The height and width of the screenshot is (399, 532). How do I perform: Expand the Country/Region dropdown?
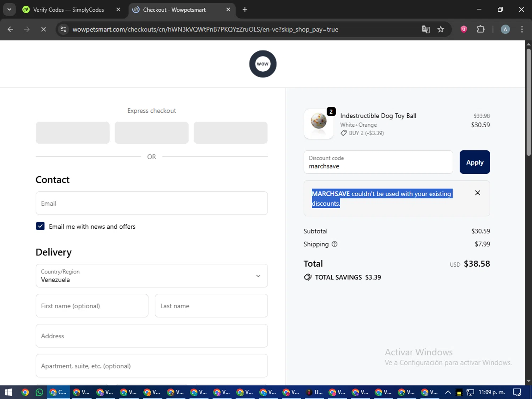pos(152,276)
